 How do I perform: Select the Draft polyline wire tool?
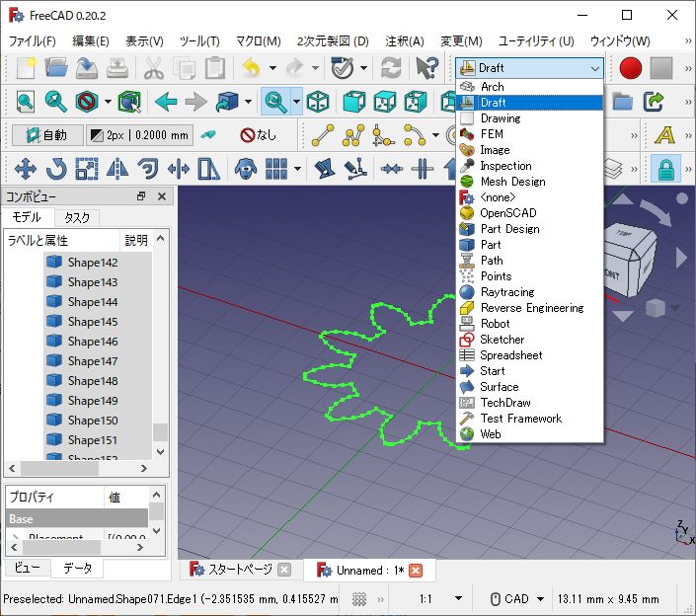353,135
